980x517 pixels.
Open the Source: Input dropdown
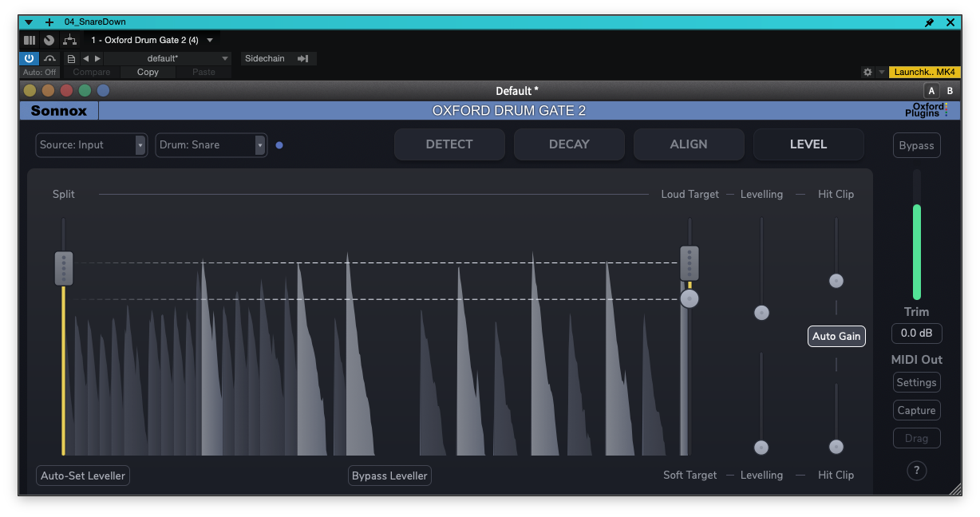tap(92, 144)
